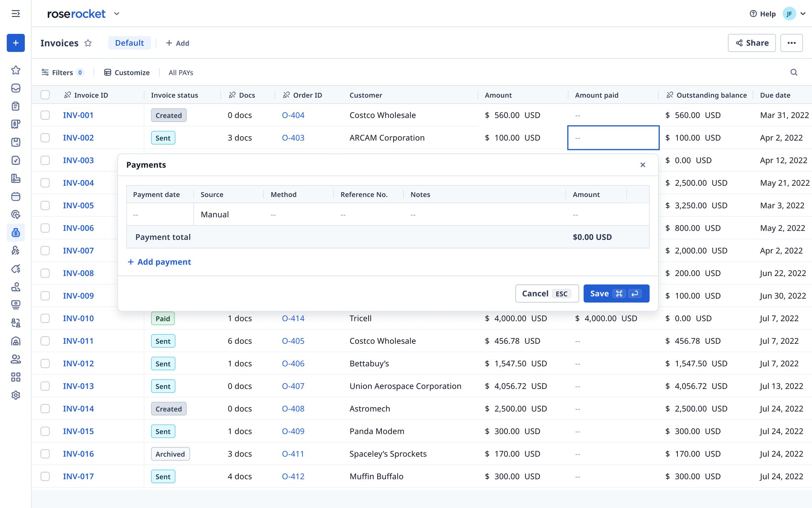
Task: Click the Paid status badge on INV-010
Action: coord(162,319)
